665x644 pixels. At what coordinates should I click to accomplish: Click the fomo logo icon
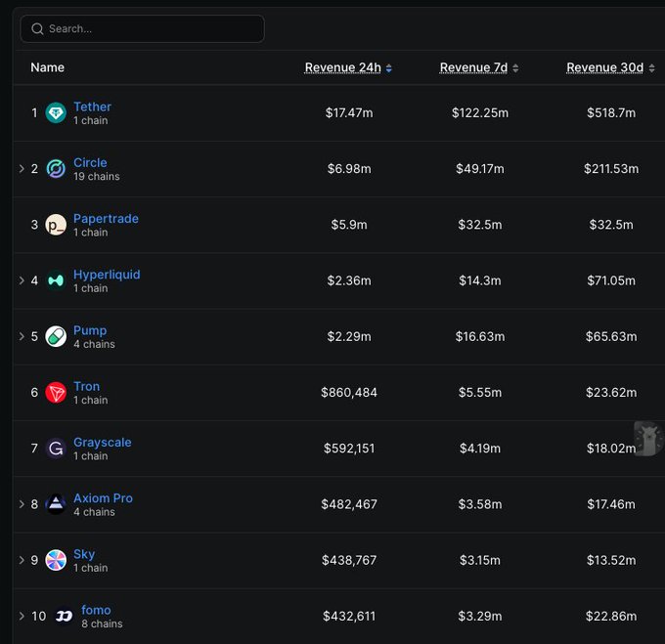(64, 616)
